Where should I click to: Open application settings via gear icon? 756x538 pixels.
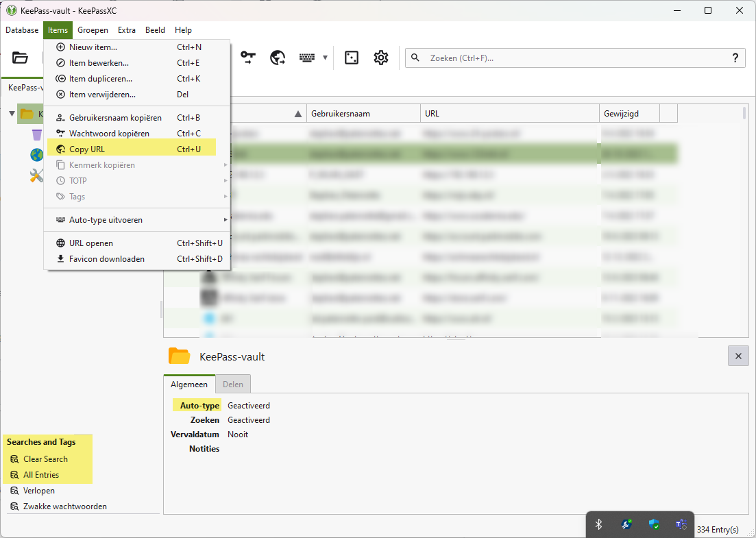(381, 58)
